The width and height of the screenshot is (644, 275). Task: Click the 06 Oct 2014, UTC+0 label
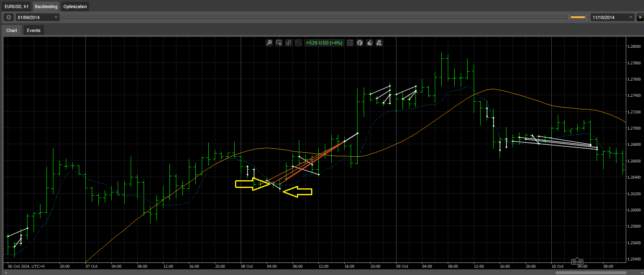26,266
